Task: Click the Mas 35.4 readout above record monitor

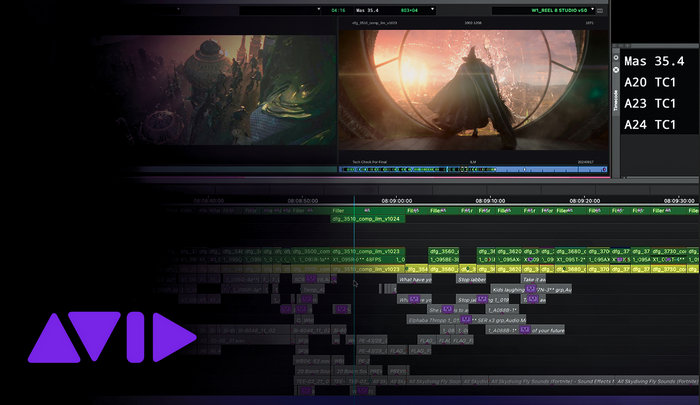Action: tap(367, 10)
